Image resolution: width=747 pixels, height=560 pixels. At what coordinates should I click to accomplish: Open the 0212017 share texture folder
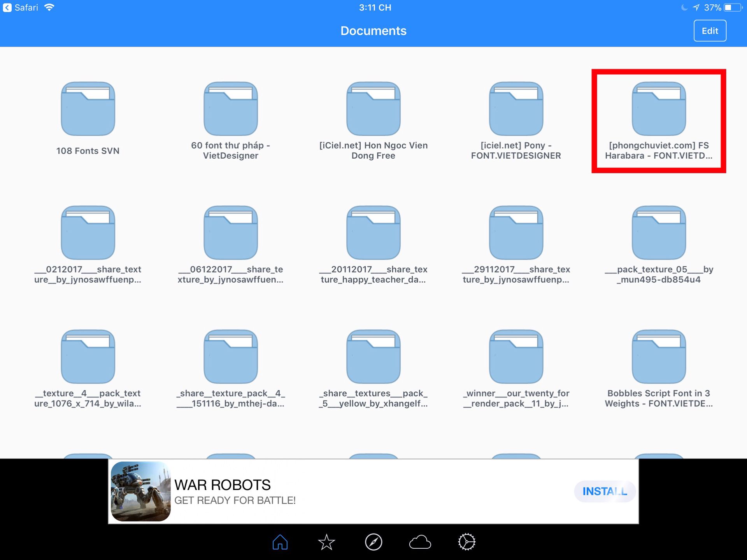[x=88, y=233]
